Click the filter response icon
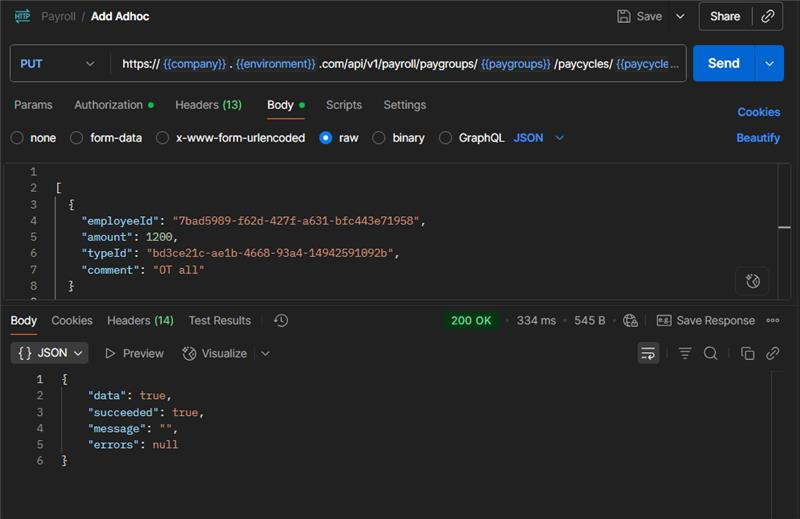The width and height of the screenshot is (800, 519). pos(685,353)
